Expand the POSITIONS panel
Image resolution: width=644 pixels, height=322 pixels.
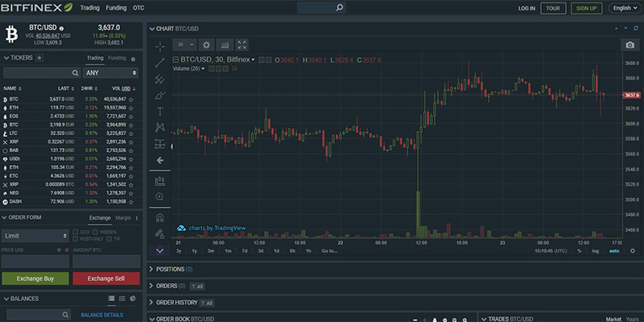pyautogui.click(x=151, y=270)
